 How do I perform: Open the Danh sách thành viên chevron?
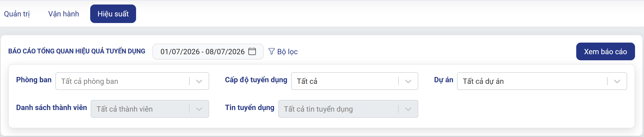(199, 109)
